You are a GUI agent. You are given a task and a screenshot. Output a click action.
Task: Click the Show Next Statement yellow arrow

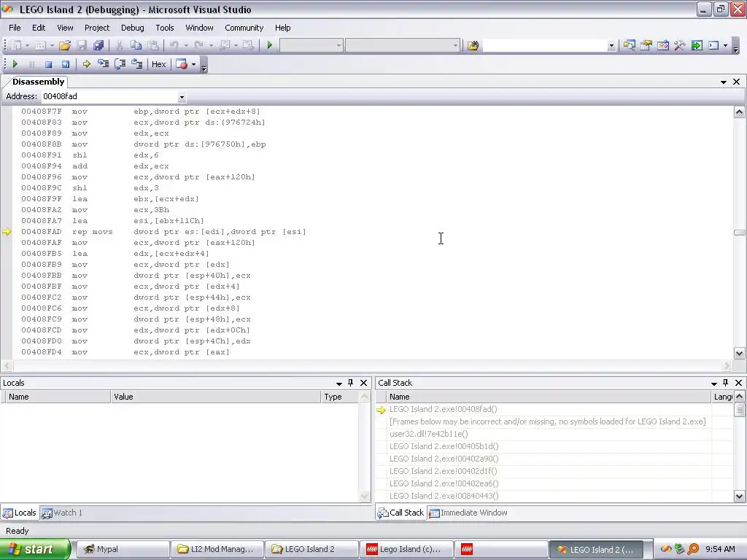[x=86, y=64]
